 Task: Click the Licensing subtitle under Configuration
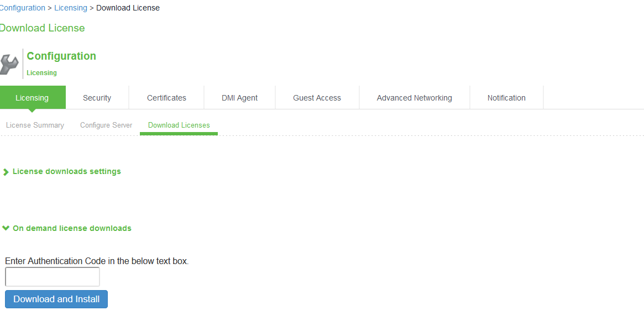tap(41, 73)
